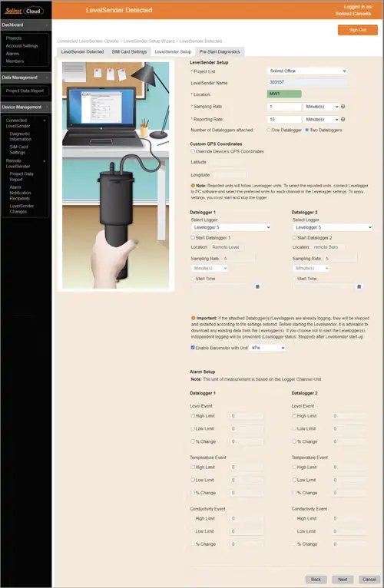384x588 pixels.
Task: Expand Connected LevelSender sidebar section
Action: click(45, 121)
